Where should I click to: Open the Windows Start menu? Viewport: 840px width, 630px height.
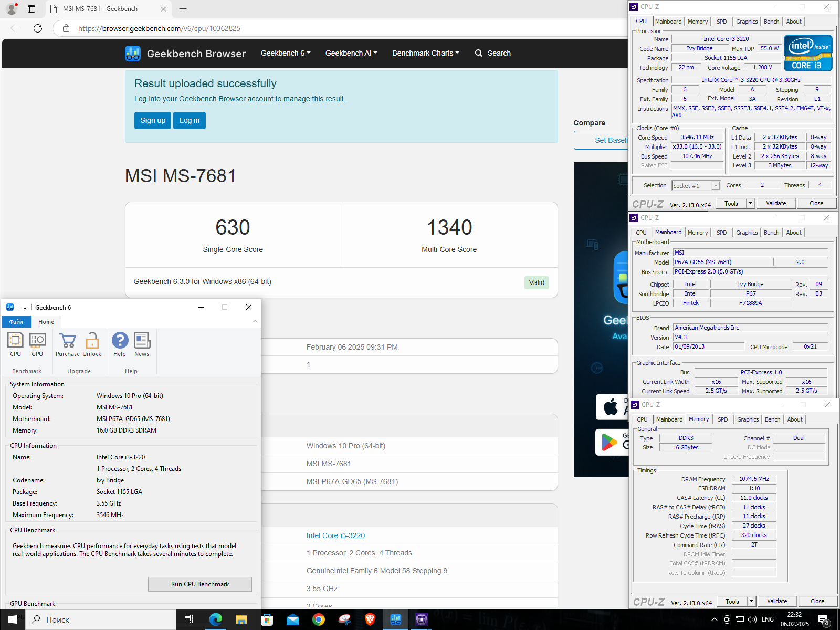click(13, 619)
